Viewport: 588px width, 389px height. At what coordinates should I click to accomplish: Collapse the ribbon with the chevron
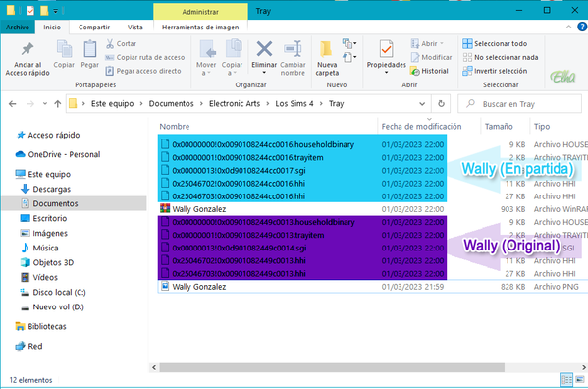(568, 27)
